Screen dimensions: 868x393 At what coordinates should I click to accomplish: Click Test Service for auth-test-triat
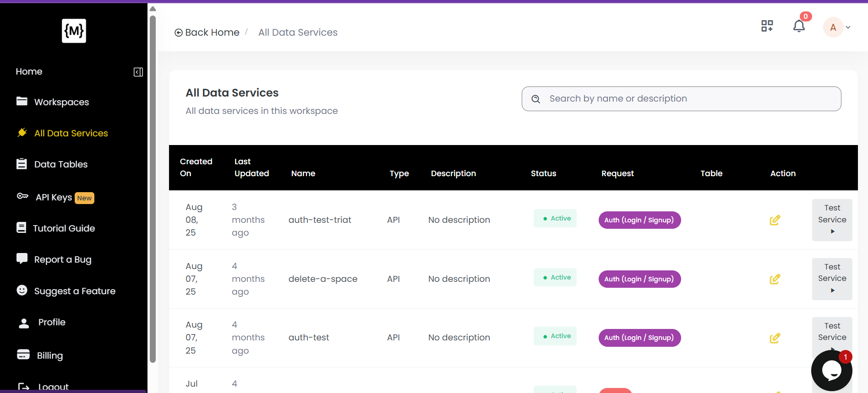pyautogui.click(x=832, y=220)
